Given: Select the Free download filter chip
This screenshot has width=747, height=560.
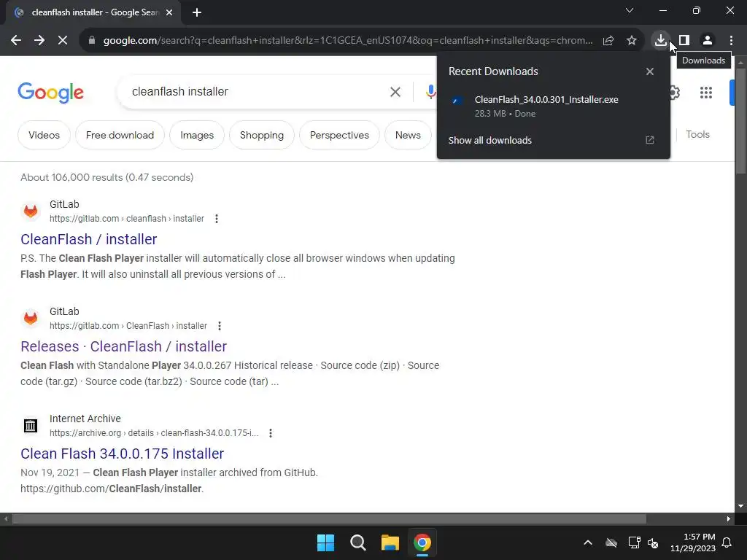Looking at the screenshot, I should point(120,135).
